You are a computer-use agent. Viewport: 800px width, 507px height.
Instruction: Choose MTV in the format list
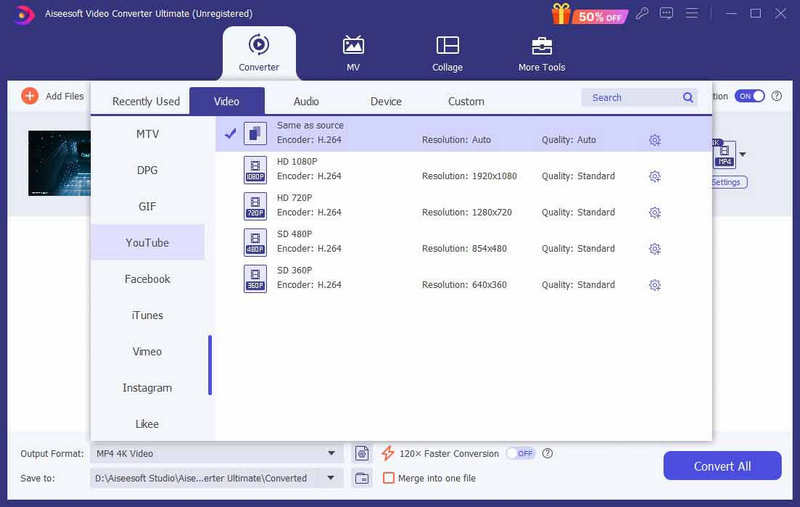click(x=147, y=134)
